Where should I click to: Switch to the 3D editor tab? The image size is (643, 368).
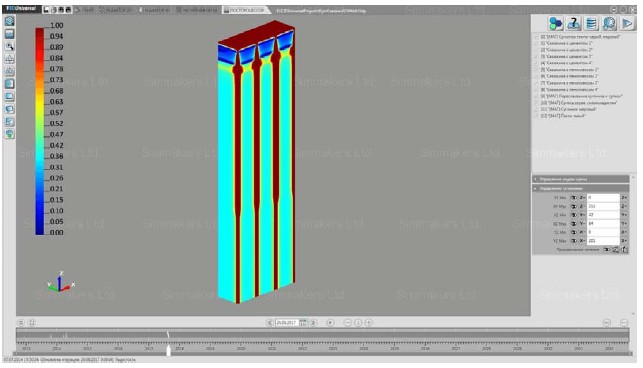(x=155, y=10)
